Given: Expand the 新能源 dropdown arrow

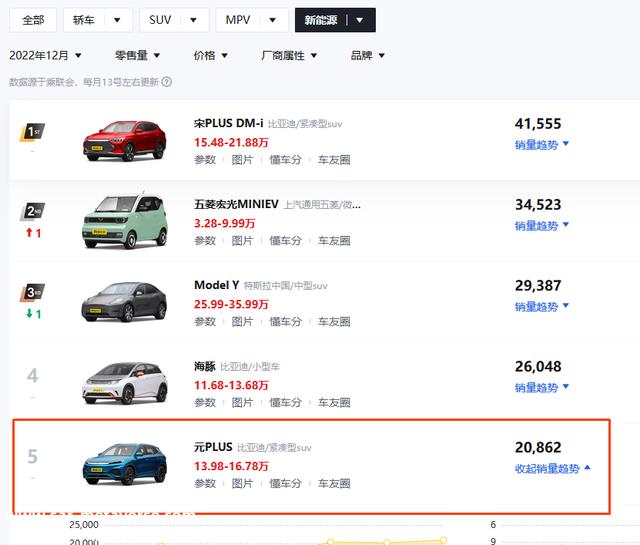Looking at the screenshot, I should [360, 20].
